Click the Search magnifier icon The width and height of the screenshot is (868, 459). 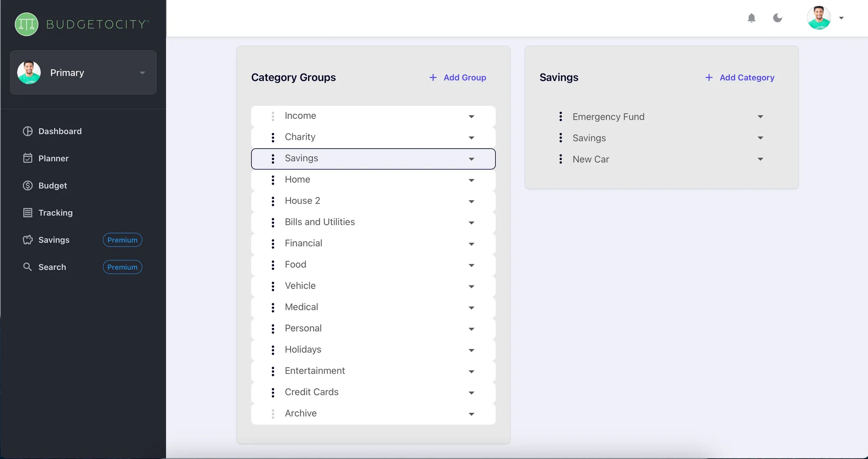[x=28, y=267]
